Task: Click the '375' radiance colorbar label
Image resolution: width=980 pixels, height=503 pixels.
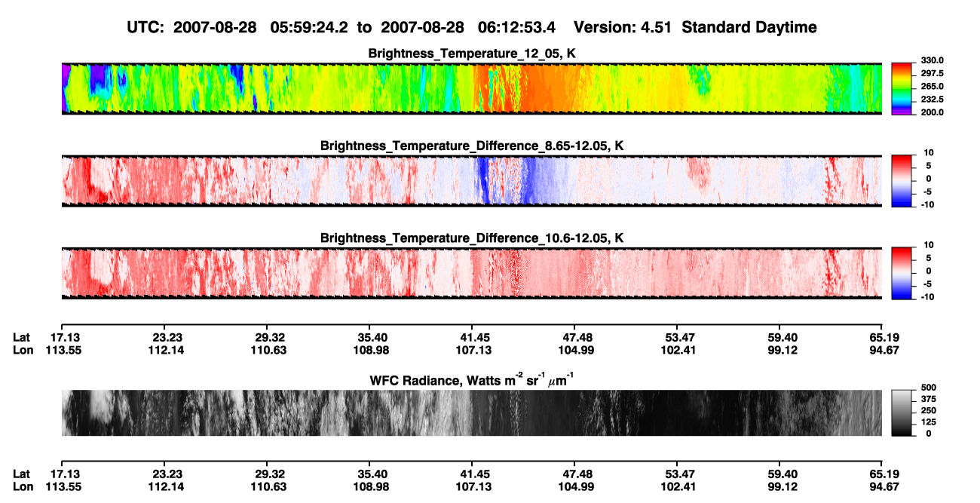Action: [929, 398]
